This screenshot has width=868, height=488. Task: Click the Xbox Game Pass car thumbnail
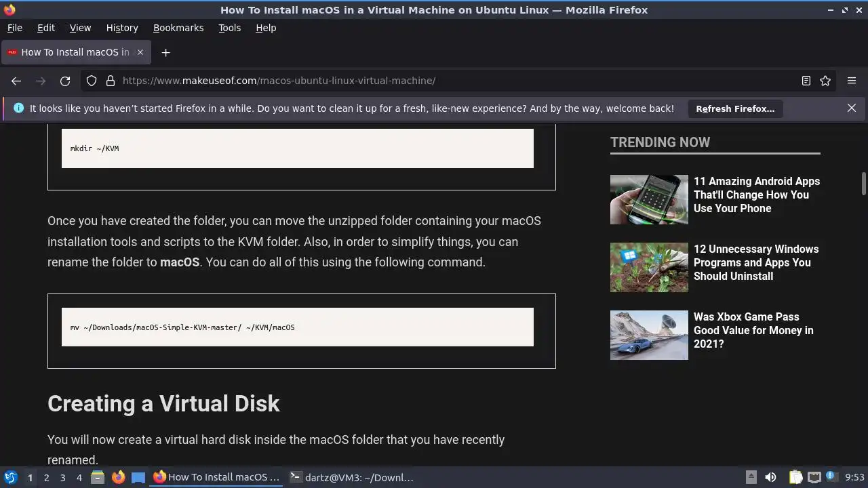click(x=649, y=335)
